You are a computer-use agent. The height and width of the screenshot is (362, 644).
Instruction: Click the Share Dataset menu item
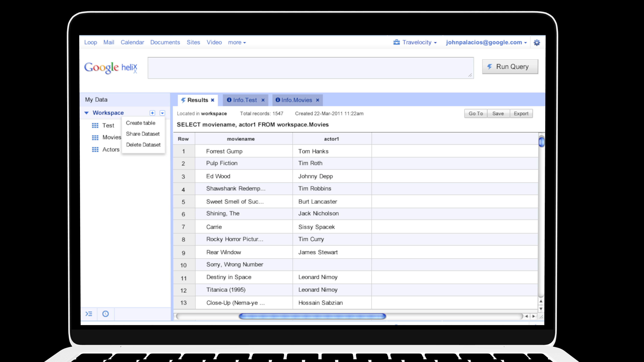(x=142, y=133)
